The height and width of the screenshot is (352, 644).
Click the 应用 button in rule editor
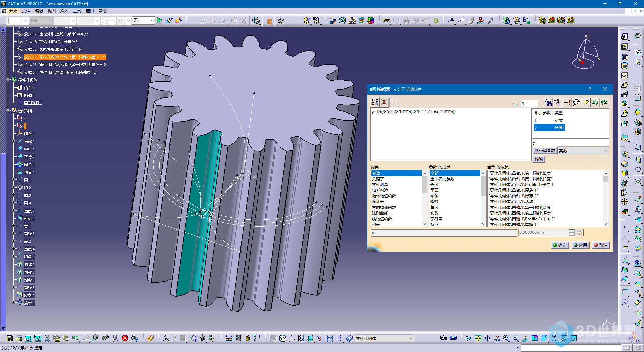tap(580, 245)
